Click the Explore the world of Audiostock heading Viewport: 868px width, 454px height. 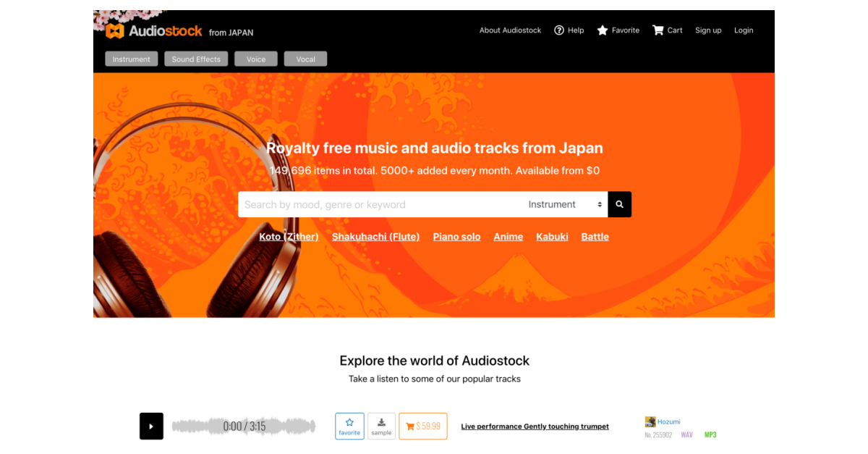pos(435,361)
